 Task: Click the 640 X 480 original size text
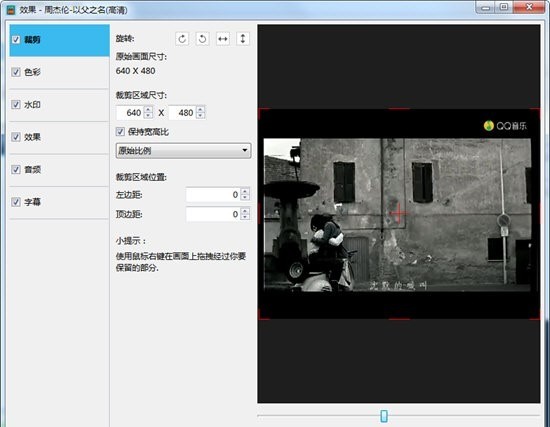click(135, 71)
